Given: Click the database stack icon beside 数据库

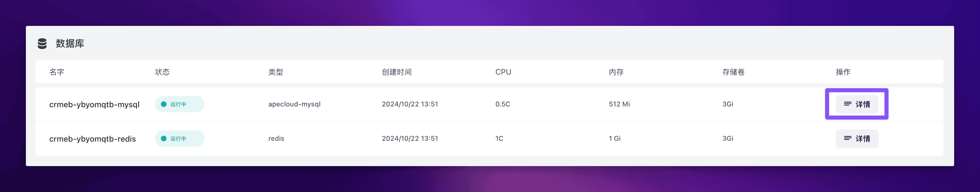Looking at the screenshot, I should tap(42, 43).
